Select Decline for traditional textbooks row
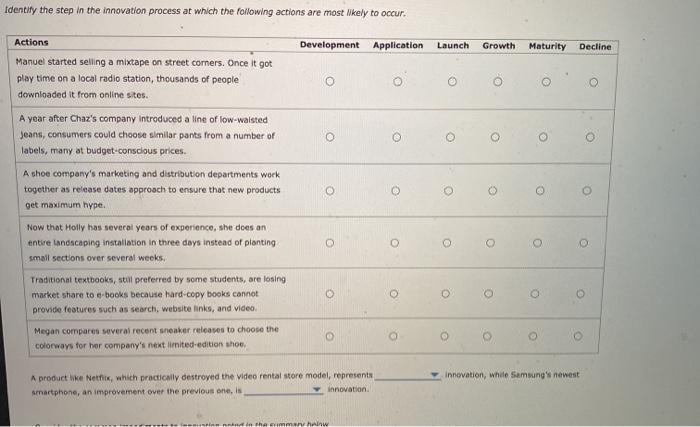The image size is (700, 427). click(x=580, y=294)
